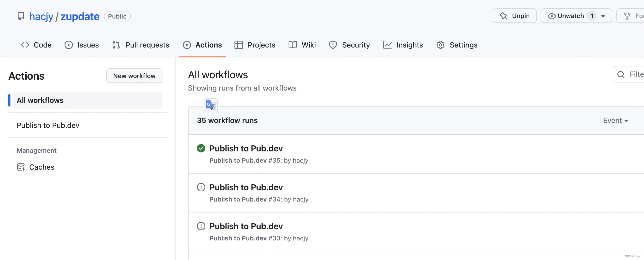Click the pin icon in the Unpin button
This screenshot has height=260, width=644.
point(504,16)
